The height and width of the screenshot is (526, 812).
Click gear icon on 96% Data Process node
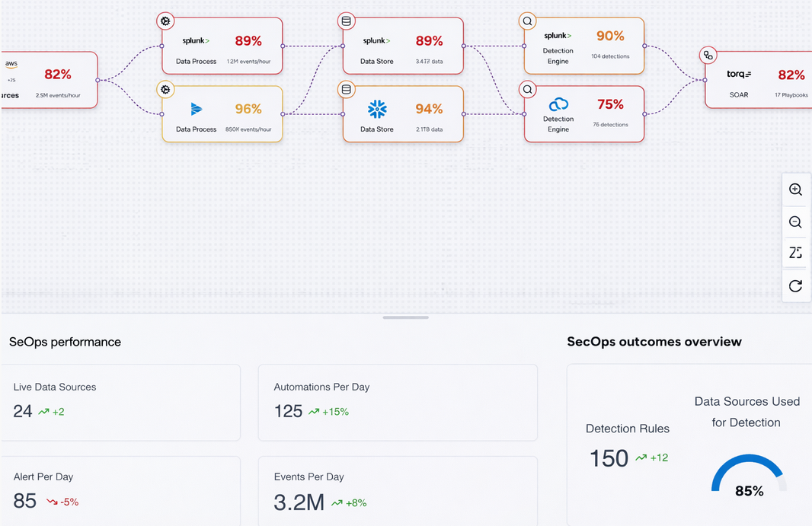(x=165, y=89)
